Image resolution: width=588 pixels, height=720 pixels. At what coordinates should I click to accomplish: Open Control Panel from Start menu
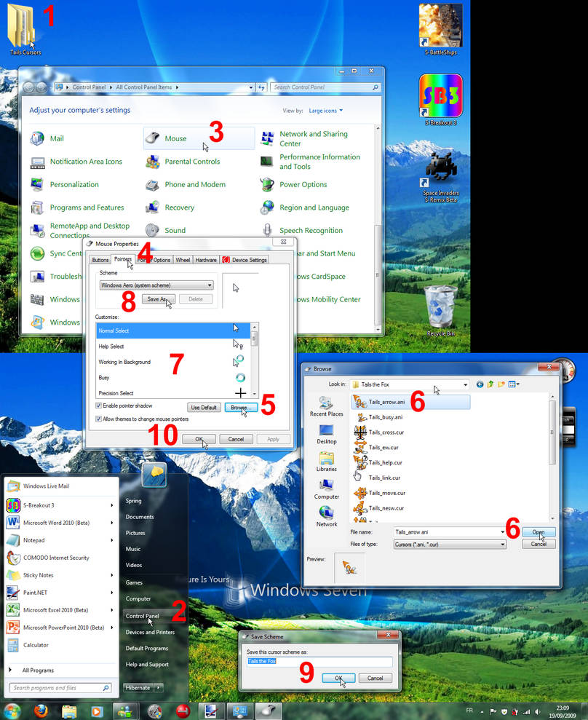click(143, 616)
